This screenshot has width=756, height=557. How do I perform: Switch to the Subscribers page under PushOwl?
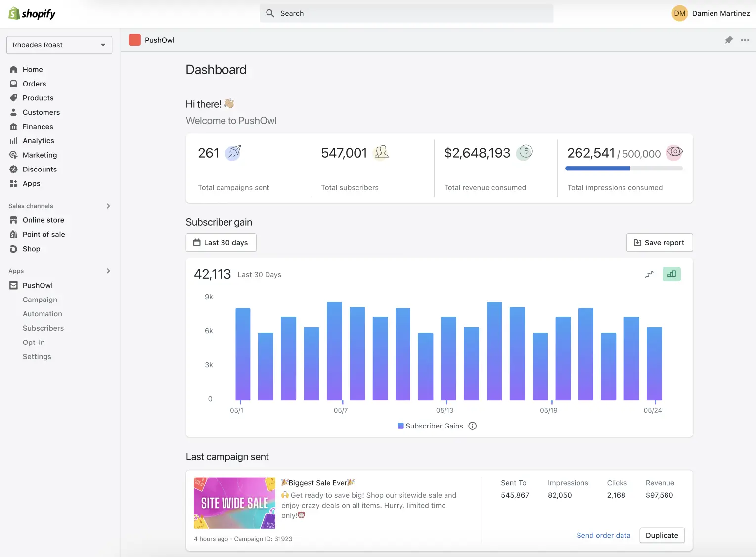tap(43, 328)
